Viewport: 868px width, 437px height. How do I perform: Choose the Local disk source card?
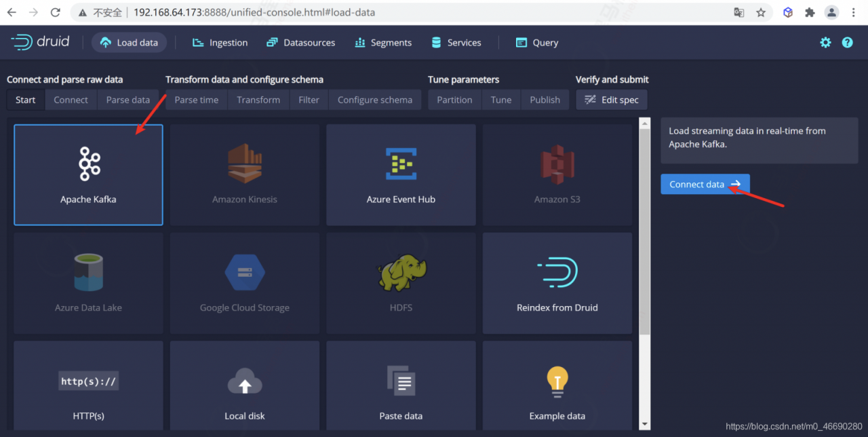tap(245, 385)
